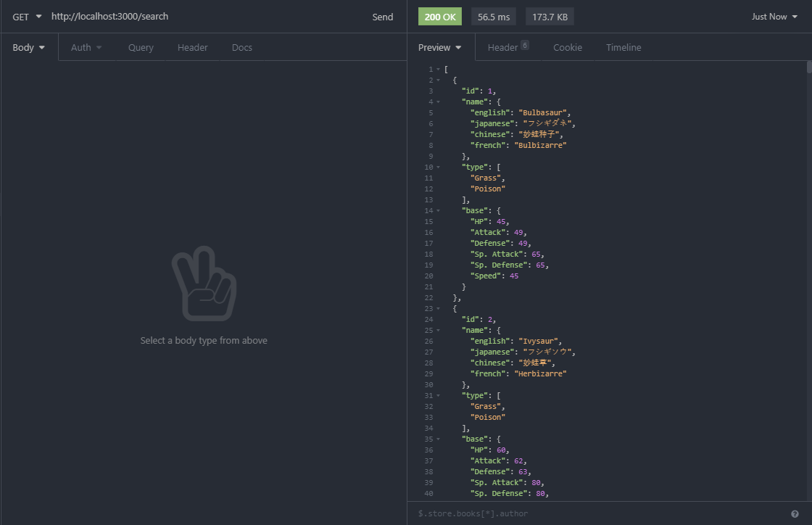This screenshot has width=812, height=525.
Task: Click the response panel scrollbar
Action: tap(808, 69)
